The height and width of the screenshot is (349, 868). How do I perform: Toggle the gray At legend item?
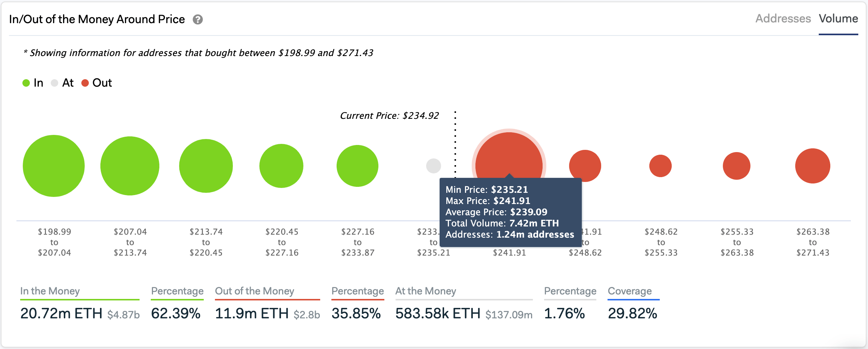pos(62,83)
